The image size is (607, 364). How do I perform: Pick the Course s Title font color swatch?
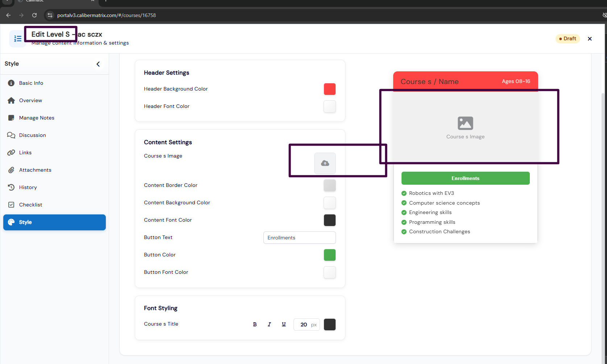click(330, 325)
